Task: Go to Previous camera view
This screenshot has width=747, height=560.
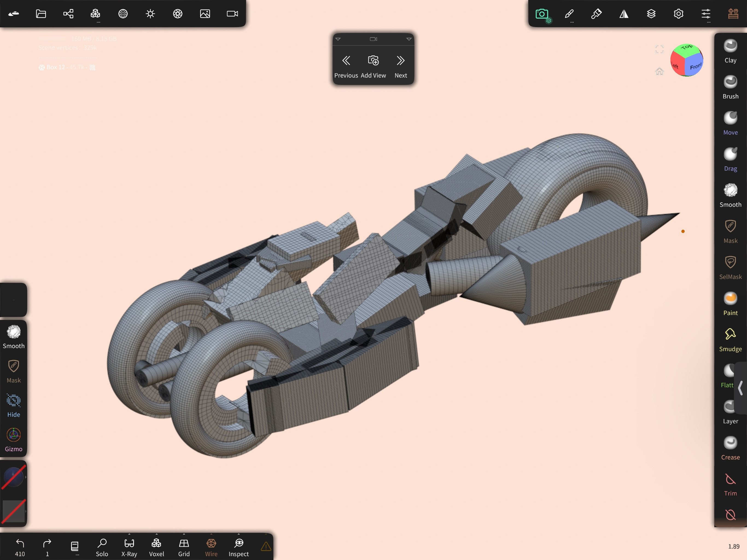Action: (346, 67)
